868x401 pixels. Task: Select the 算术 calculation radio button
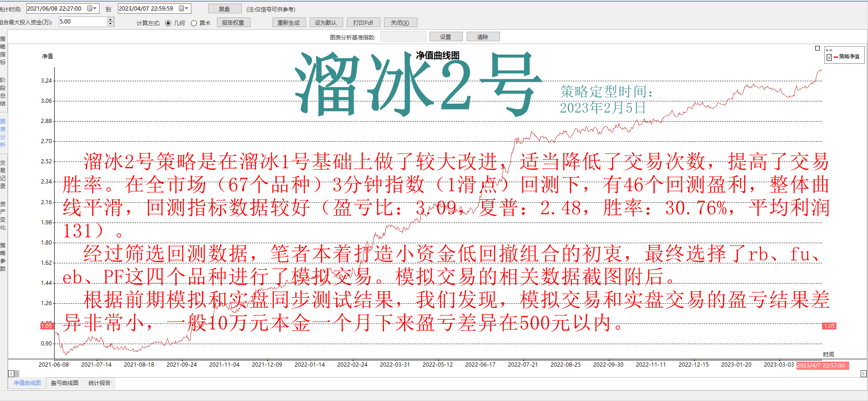(194, 23)
